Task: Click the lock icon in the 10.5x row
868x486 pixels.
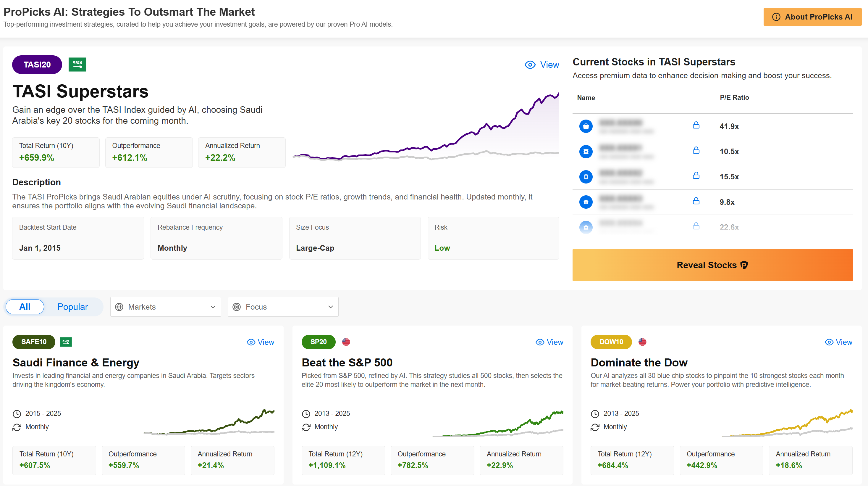Action: click(696, 150)
